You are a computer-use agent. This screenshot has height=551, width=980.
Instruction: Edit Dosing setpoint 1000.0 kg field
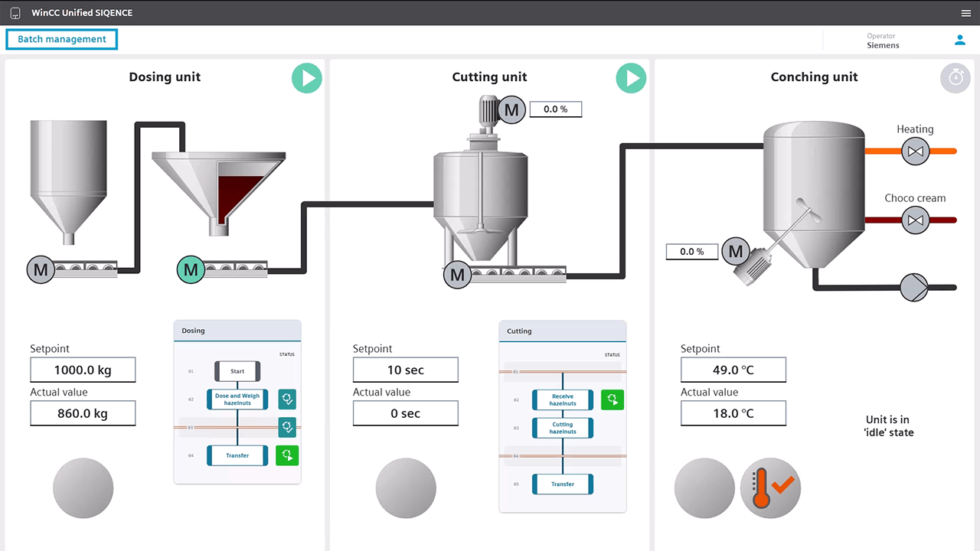coord(83,370)
